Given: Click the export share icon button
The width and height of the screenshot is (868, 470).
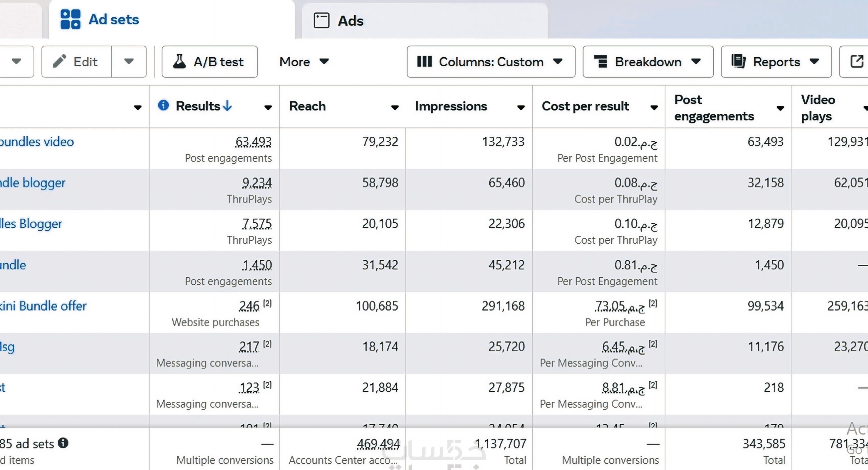Looking at the screenshot, I should (857, 61).
